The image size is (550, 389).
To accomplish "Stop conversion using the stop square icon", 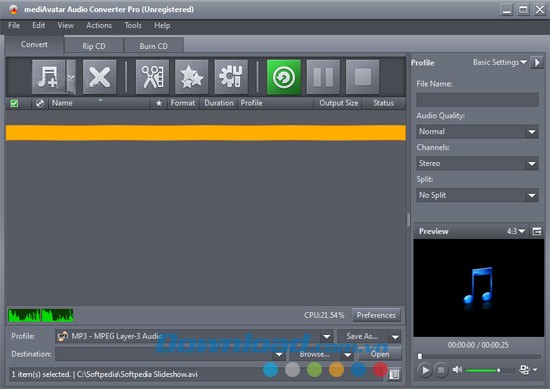I will point(362,77).
